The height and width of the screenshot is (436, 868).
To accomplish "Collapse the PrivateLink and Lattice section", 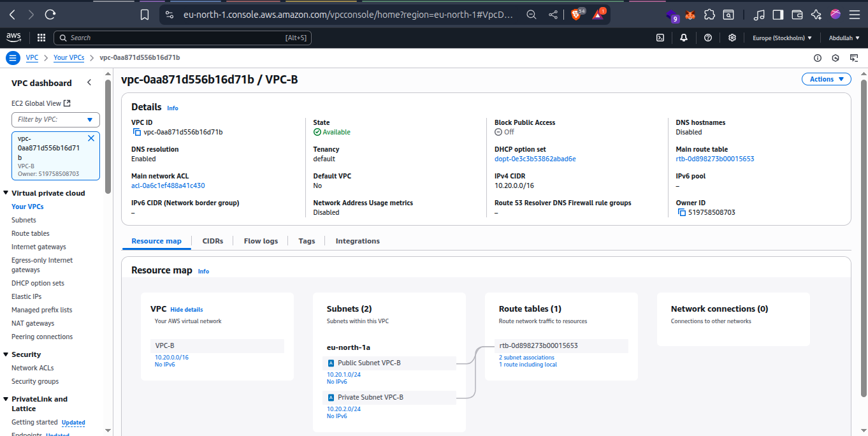I will 6,399.
